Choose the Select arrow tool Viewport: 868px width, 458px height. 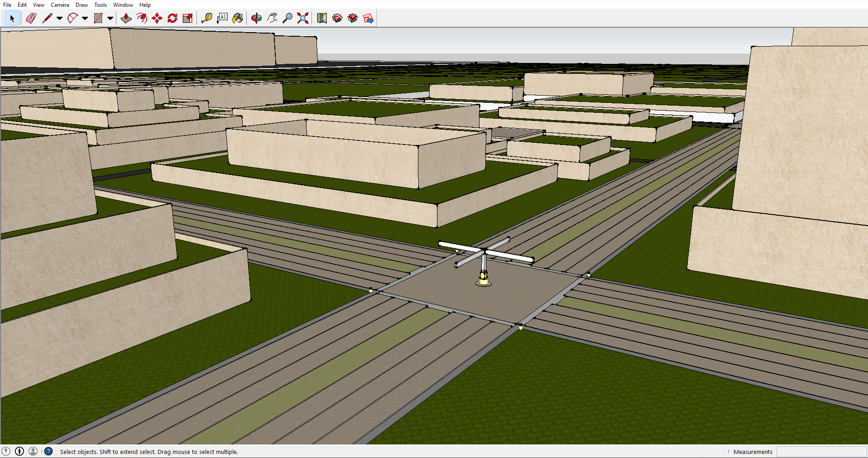click(12, 19)
